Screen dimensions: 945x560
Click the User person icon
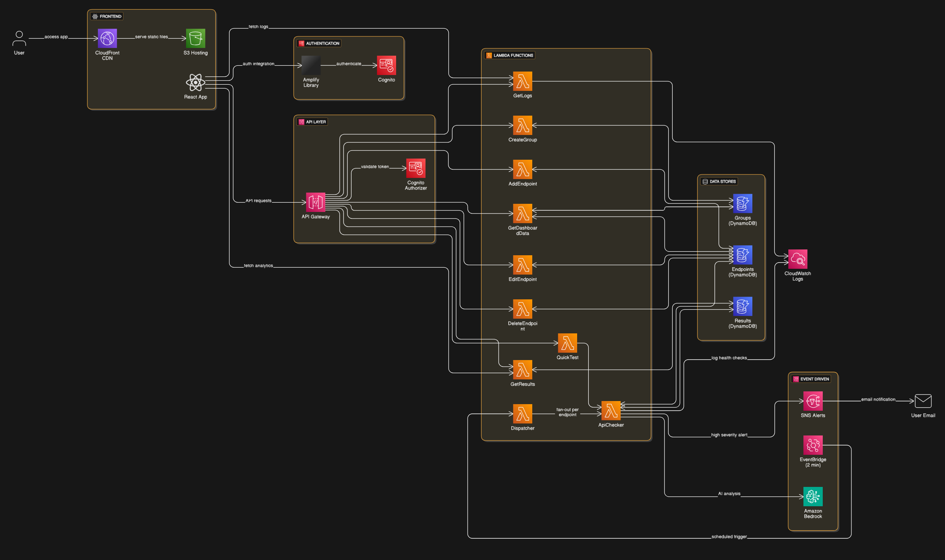tap(19, 38)
